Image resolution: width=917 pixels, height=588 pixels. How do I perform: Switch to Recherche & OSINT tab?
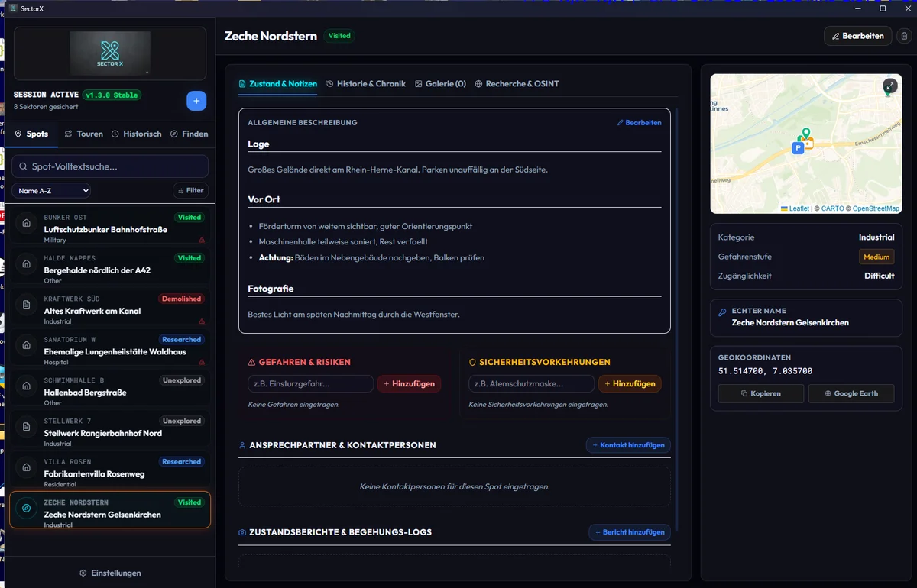[517, 84]
